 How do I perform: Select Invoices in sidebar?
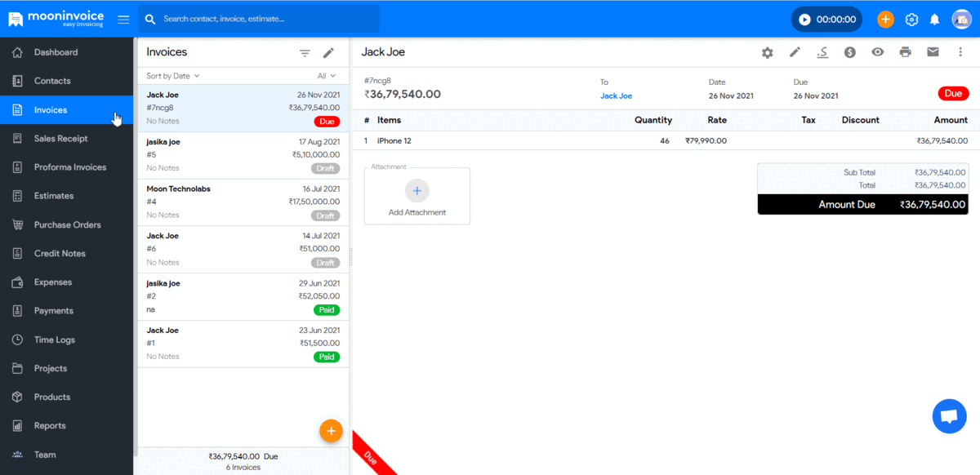(x=65, y=109)
